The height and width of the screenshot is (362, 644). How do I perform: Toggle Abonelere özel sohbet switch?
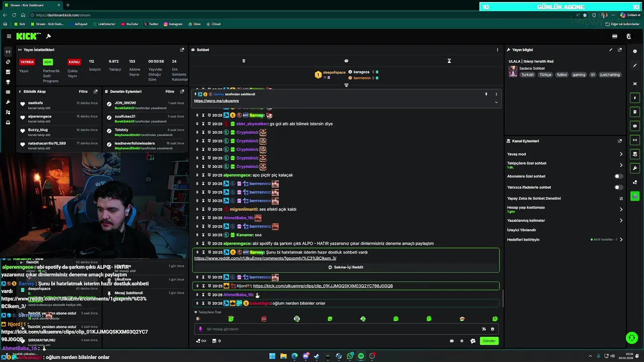(x=618, y=176)
